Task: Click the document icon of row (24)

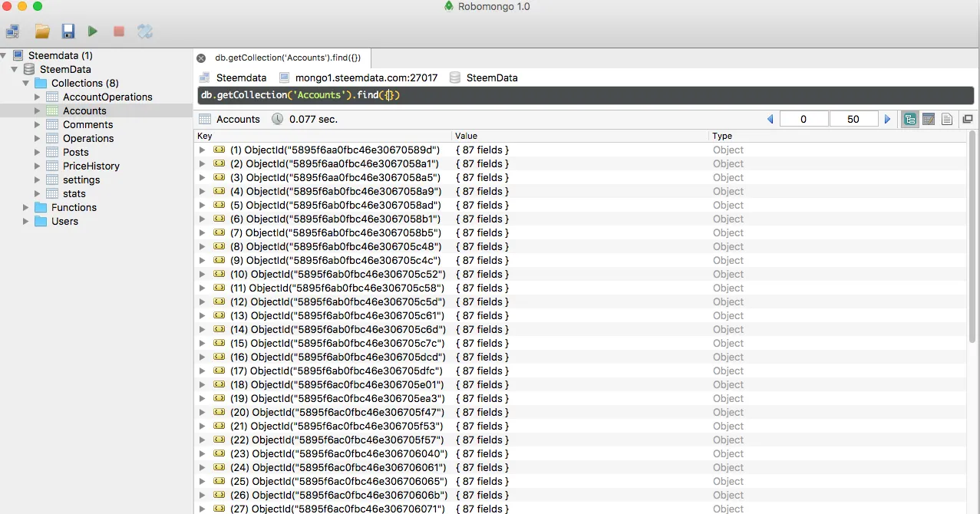Action: [x=219, y=467]
